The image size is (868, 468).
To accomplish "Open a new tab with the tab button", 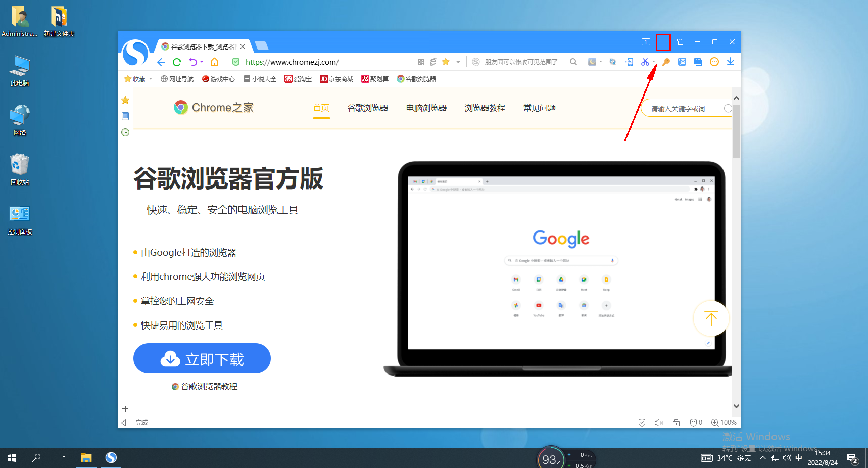I will [x=261, y=46].
